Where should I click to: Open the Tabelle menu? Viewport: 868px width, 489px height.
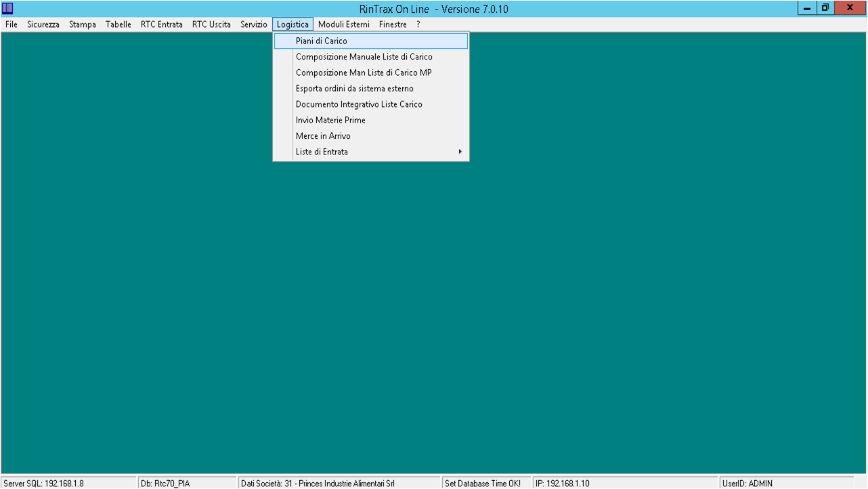coord(118,24)
